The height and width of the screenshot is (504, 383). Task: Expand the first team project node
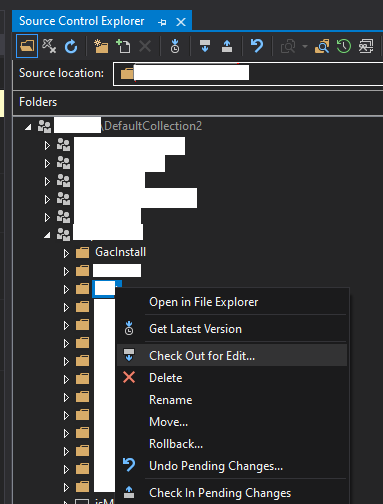[x=47, y=146]
